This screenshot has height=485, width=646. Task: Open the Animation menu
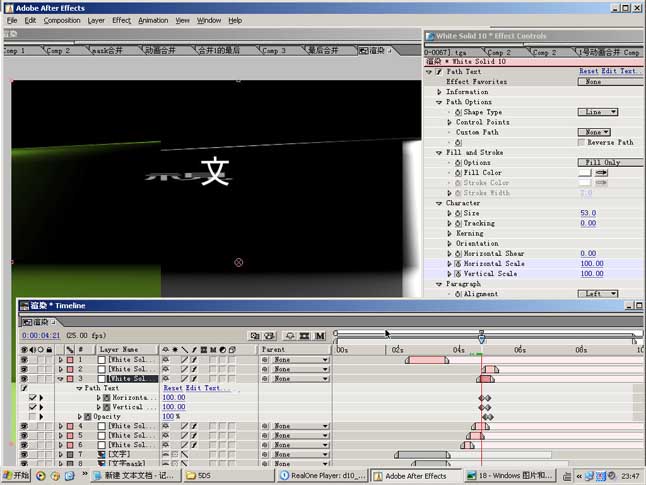tap(153, 21)
